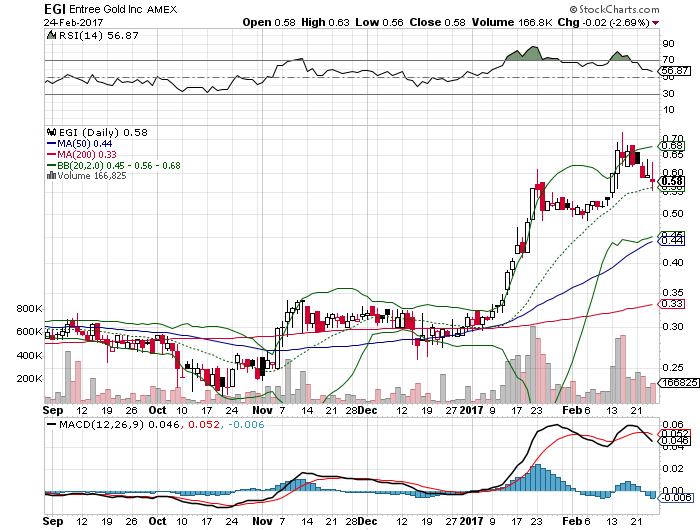Click the EGI ticker symbol title
The image size is (700, 530).
(55, 7)
